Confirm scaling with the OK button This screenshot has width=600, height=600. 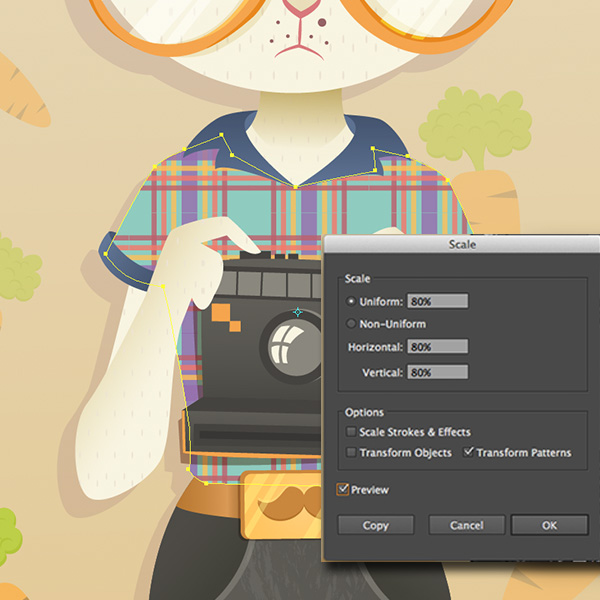click(549, 525)
